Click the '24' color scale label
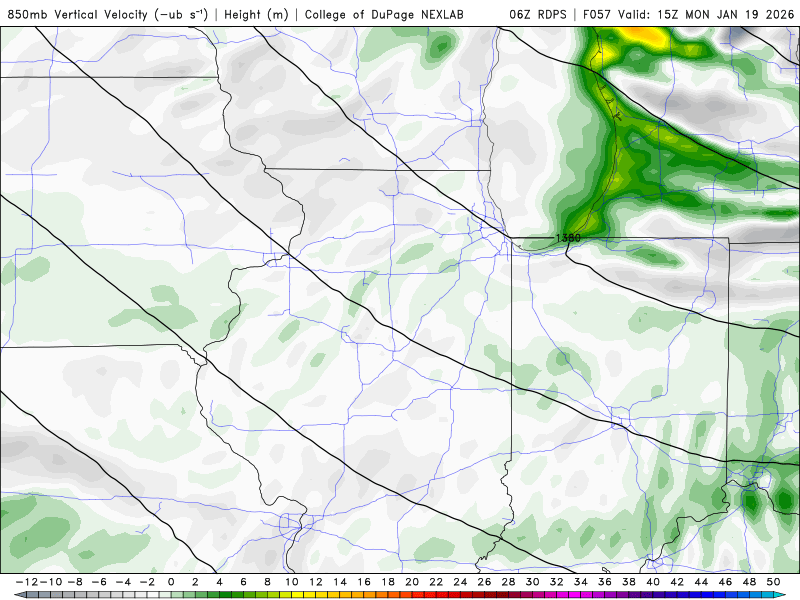 tap(460, 582)
